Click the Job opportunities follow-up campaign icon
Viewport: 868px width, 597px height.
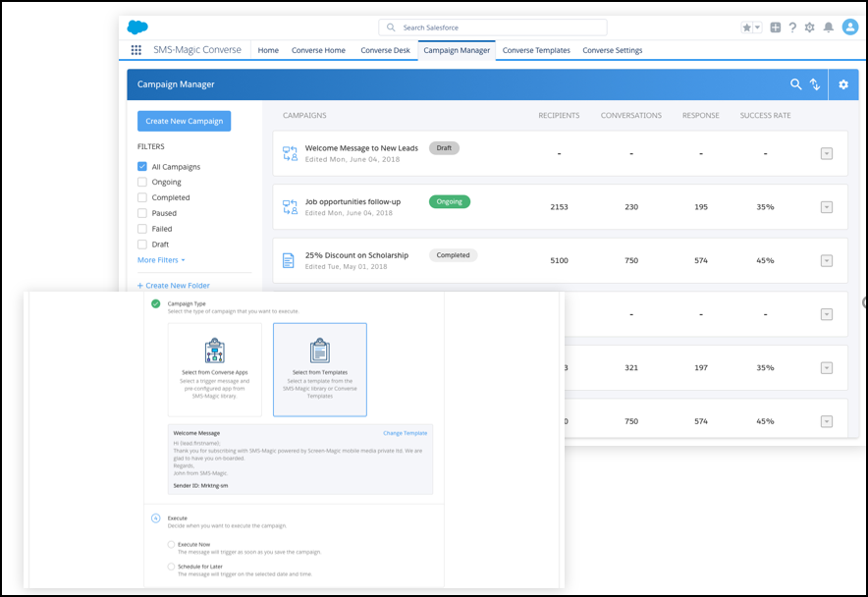[x=290, y=207]
